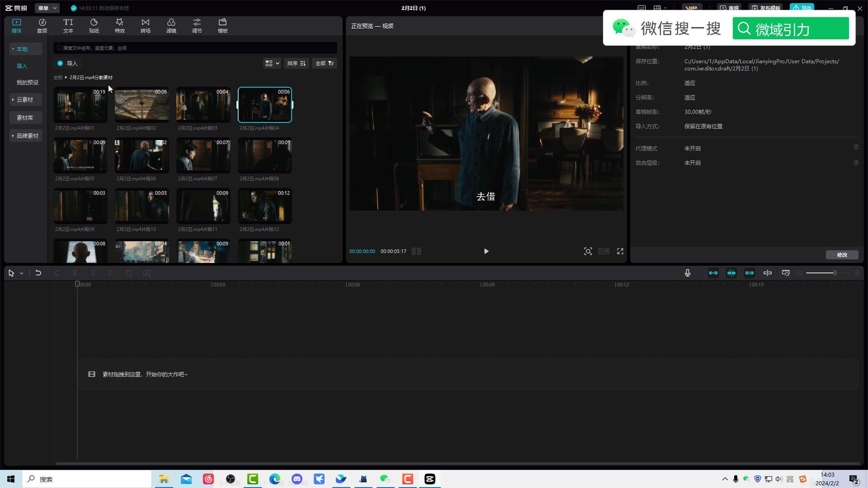This screenshot has width=868, height=488.
Task: Switch to the 转场 (Transitions) tab
Action: click(145, 26)
